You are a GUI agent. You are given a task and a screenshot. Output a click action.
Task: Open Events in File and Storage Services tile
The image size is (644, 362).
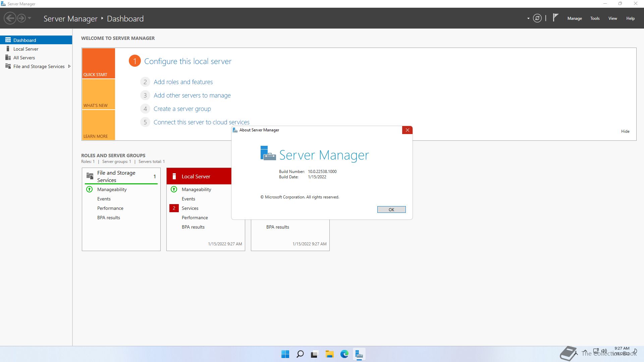click(x=104, y=199)
